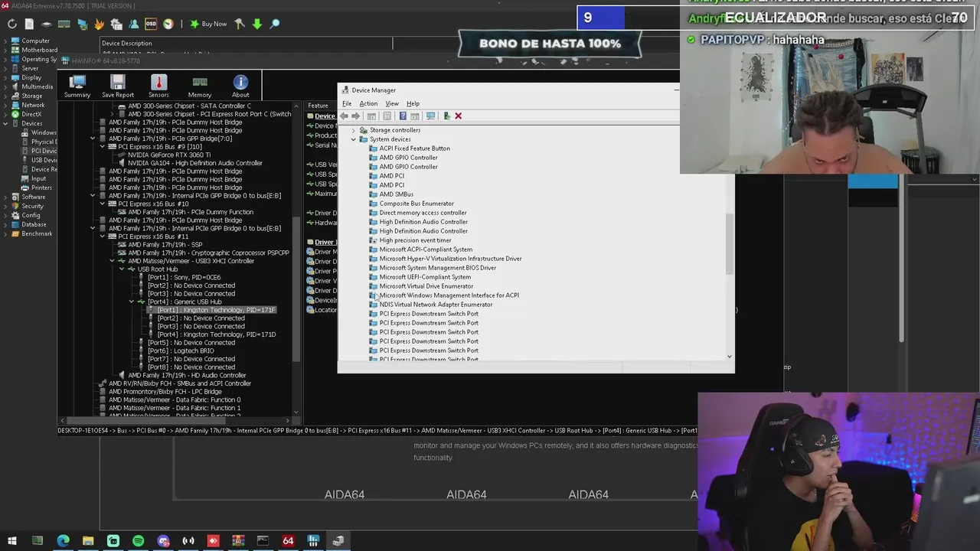Viewport: 980px width, 551px height.
Task: Select AMD SMBus in Device Manager
Action: tap(396, 194)
